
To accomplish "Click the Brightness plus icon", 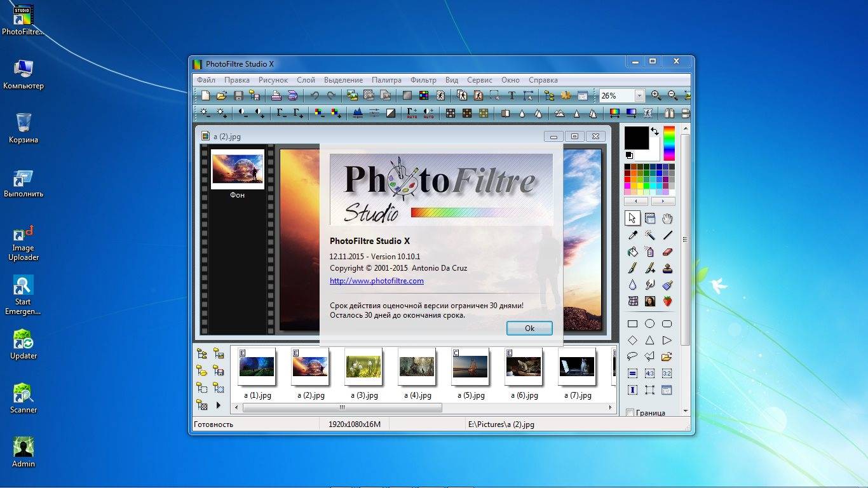I will click(x=221, y=113).
